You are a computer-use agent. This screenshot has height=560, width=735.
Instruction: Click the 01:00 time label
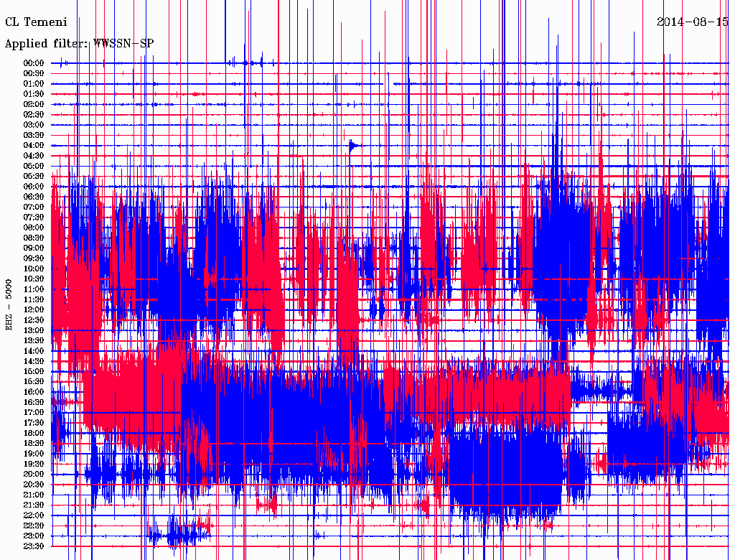pyautogui.click(x=34, y=83)
